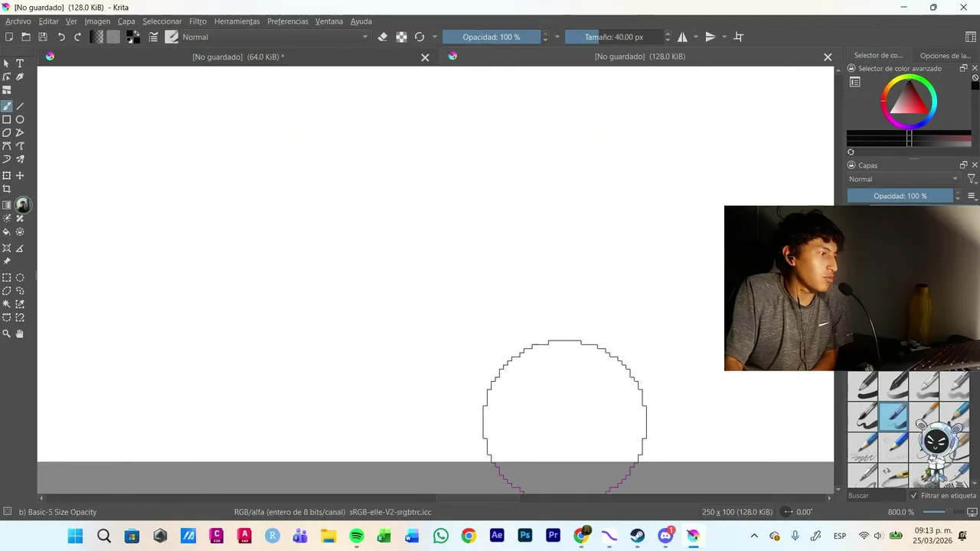Select the Zoom tool
The height and width of the screenshot is (551, 980).
coord(7,334)
